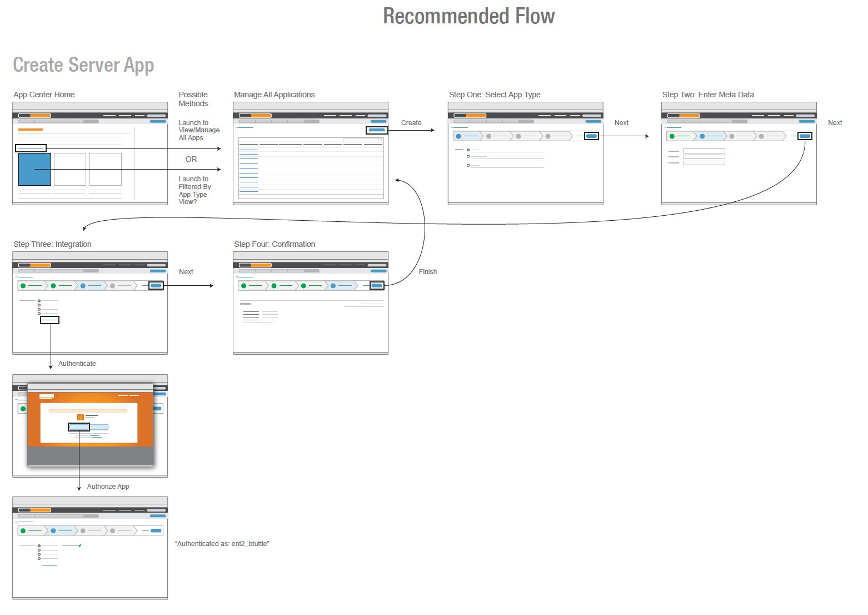
Task: Click the highlighted Next button in Step Two mockup
Action: [805, 136]
